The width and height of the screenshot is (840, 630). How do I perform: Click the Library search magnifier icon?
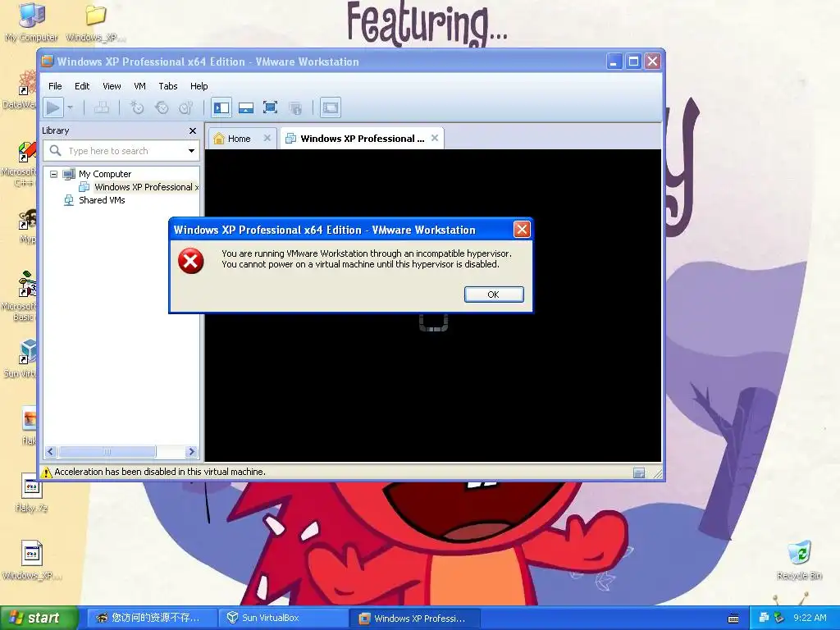click(x=55, y=151)
